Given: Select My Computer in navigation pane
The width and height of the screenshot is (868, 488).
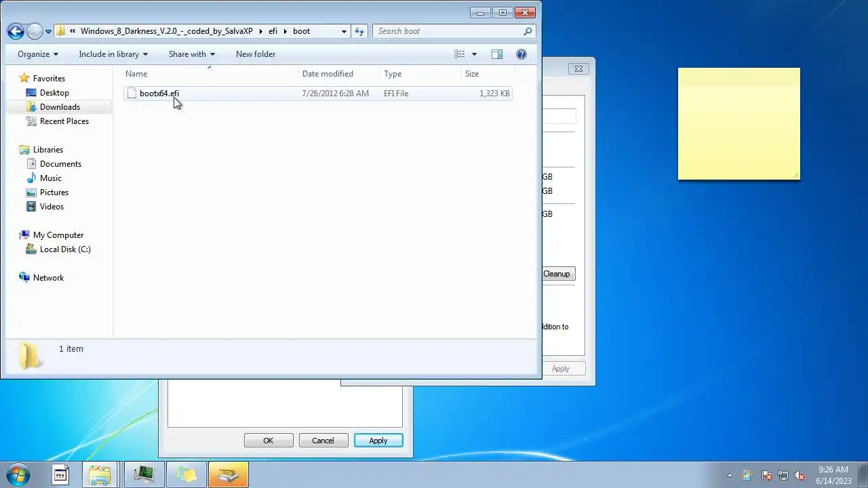Looking at the screenshot, I should tap(58, 235).
